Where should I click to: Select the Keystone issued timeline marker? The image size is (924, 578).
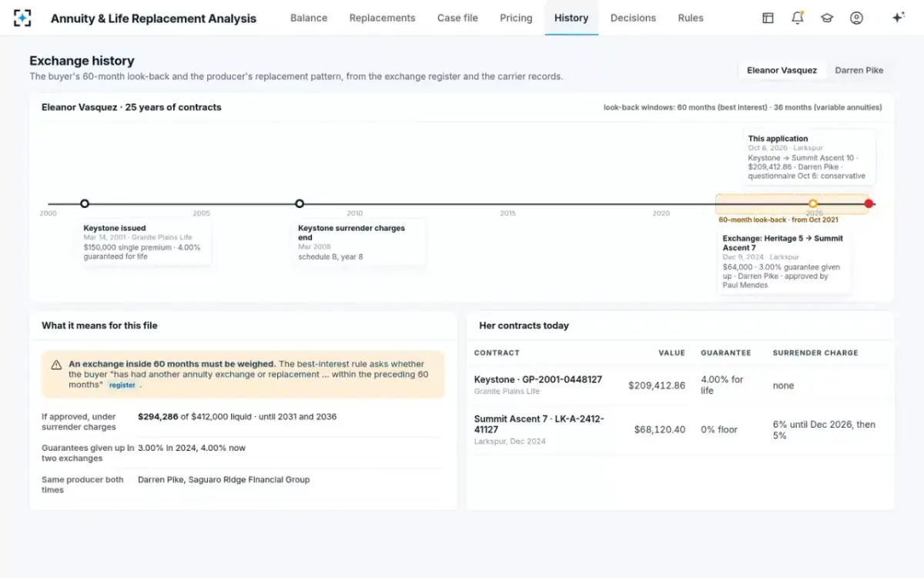(x=85, y=203)
